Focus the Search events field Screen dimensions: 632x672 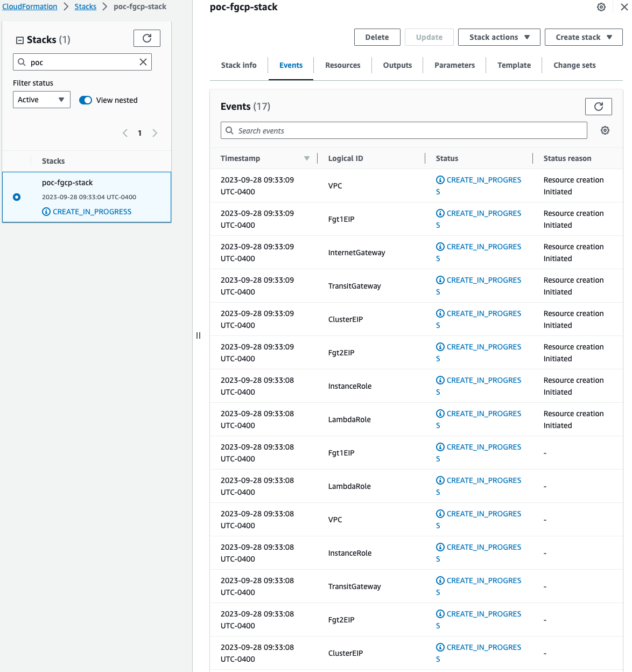tap(404, 130)
